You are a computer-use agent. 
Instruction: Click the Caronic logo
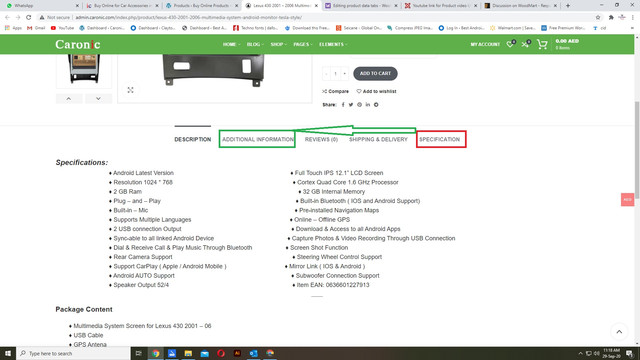point(78,44)
